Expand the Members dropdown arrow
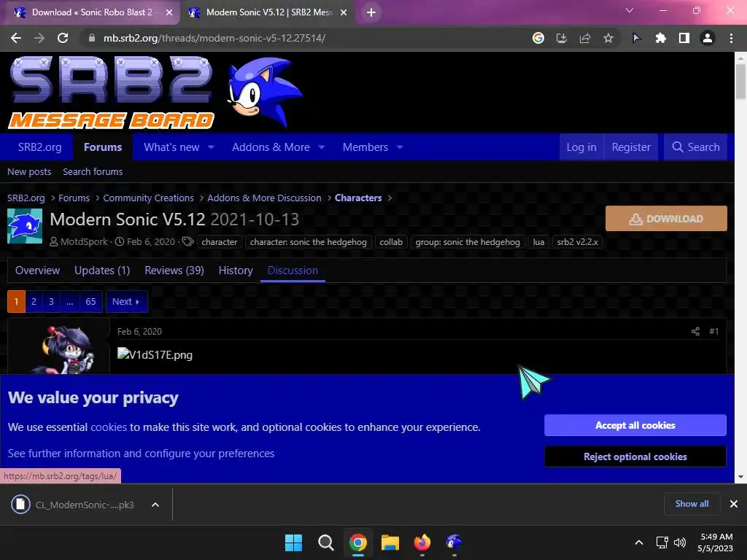This screenshot has width=747, height=560. (x=400, y=147)
